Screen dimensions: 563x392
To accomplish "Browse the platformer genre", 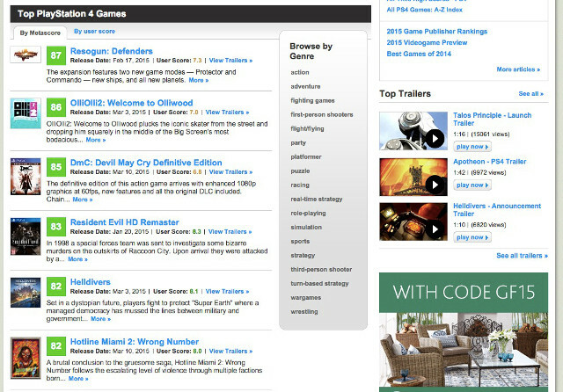I will tap(306, 156).
